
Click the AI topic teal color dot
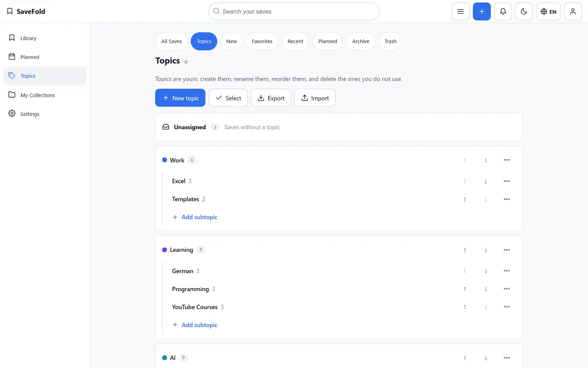(165, 358)
